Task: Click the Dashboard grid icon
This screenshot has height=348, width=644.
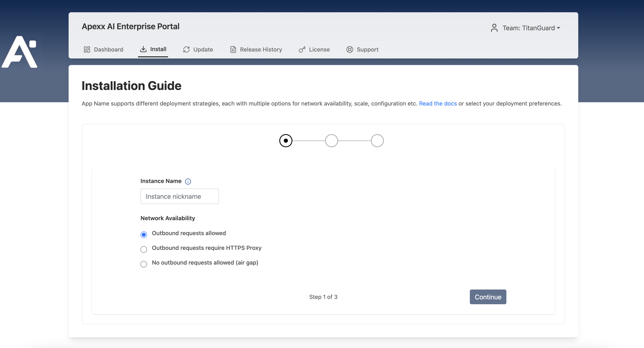Action: click(x=87, y=49)
